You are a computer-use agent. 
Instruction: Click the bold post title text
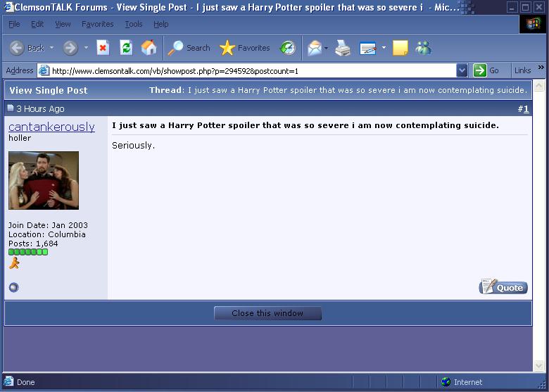pos(305,125)
